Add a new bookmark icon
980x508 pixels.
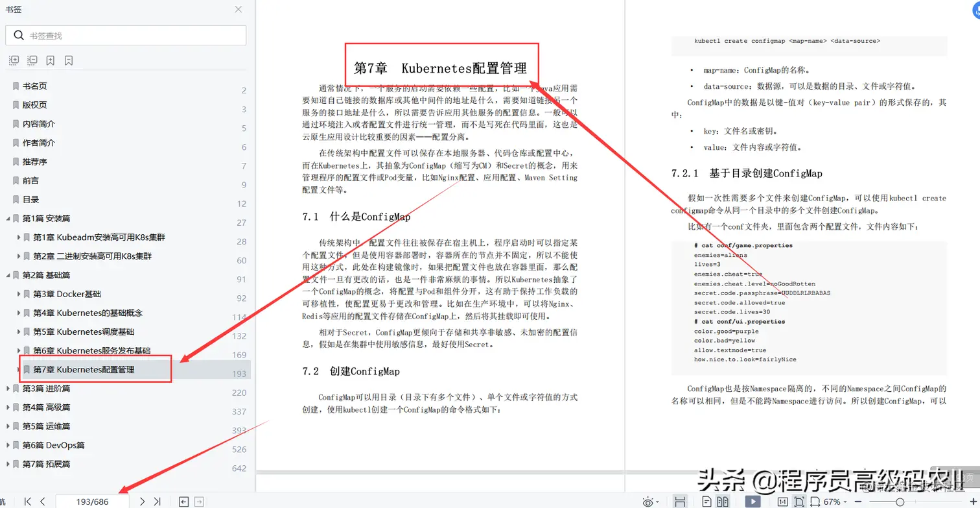pos(49,60)
